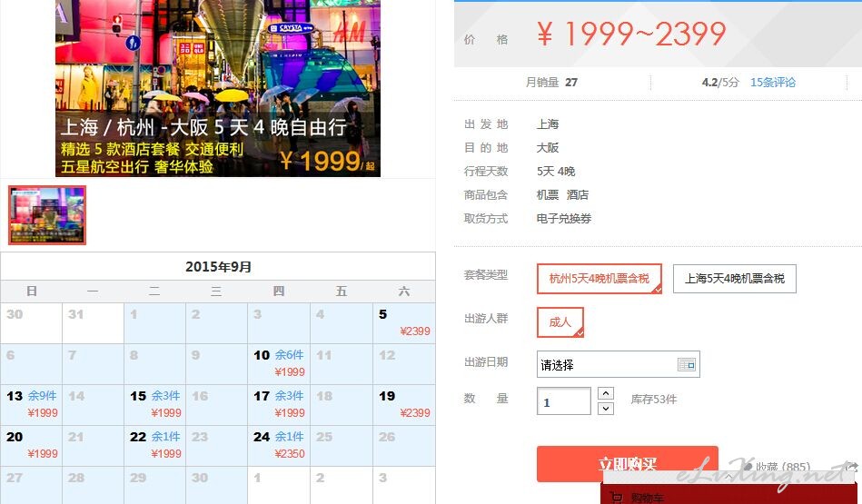This screenshot has height=504, width=862.
Task: Decrease quantity with the down arrow
Action: pos(605,409)
